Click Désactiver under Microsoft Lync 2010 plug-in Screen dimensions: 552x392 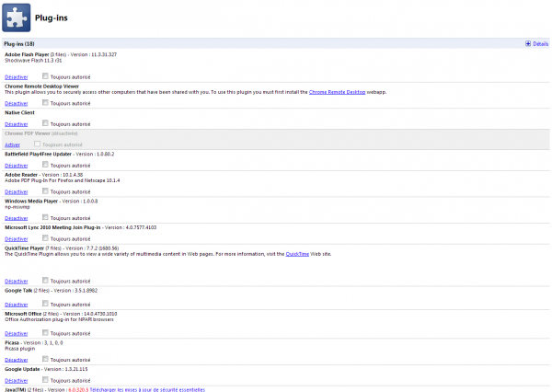(17, 238)
